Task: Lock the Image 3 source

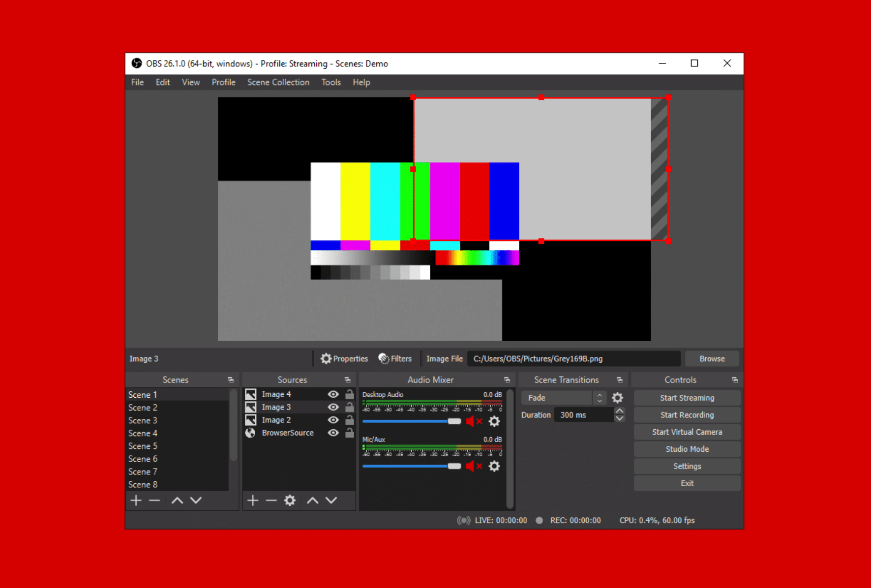Action: (x=350, y=407)
